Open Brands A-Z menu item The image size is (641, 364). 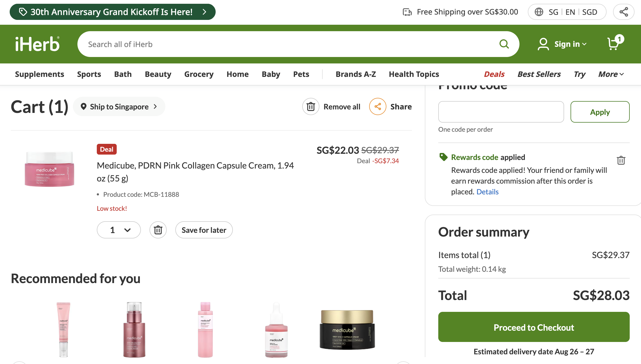click(x=356, y=74)
